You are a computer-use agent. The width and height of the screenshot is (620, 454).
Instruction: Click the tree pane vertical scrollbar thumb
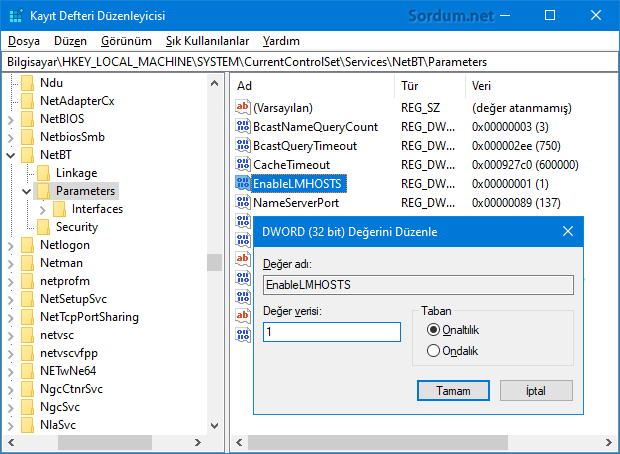point(214,263)
